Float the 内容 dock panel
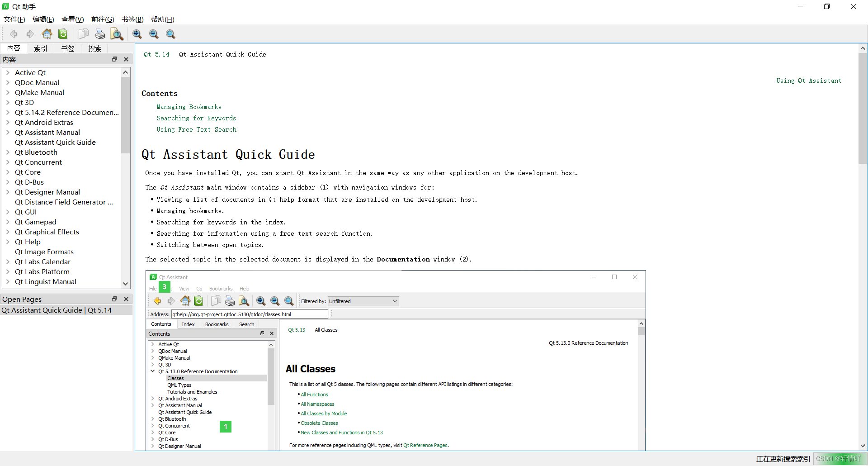Image resolution: width=868 pixels, height=466 pixels. [114, 59]
